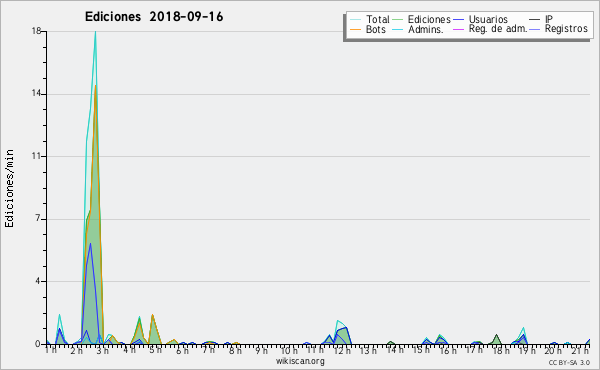Click the 11 value on the y-axis
The width and height of the screenshot is (600, 370).
point(36,156)
